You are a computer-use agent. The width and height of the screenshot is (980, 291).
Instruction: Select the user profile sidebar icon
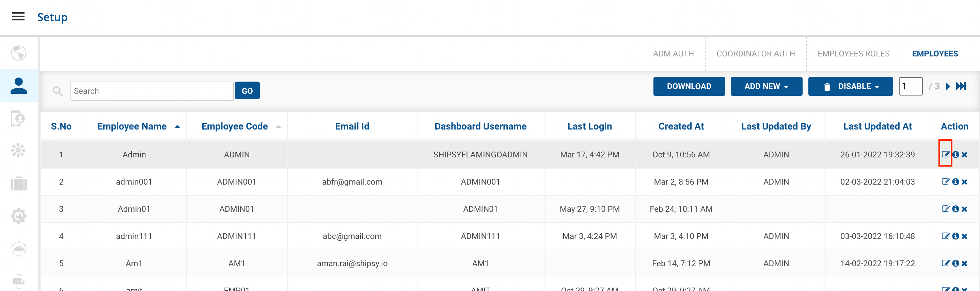(19, 86)
